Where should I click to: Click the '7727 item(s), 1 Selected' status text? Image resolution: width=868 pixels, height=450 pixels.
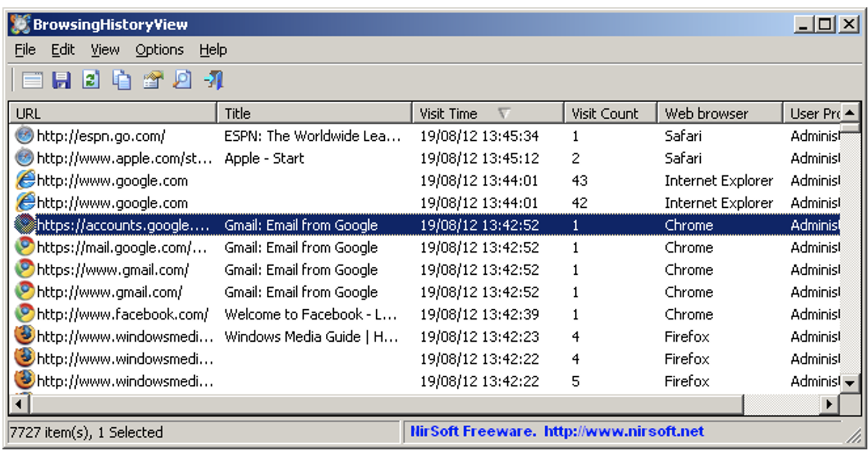(87, 432)
